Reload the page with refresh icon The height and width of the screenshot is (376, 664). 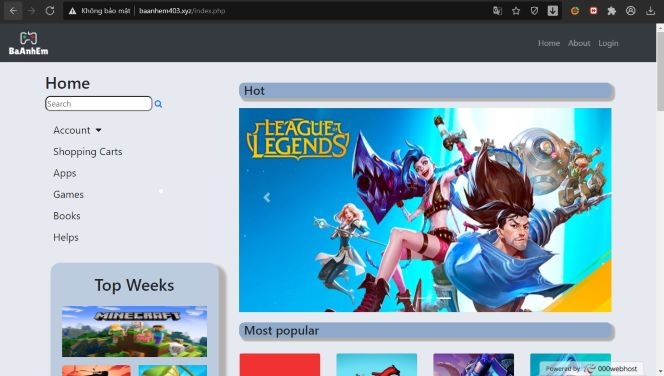[x=50, y=11]
